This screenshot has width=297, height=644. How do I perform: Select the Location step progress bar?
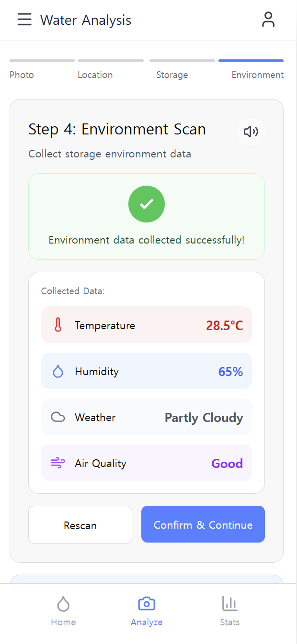111,61
